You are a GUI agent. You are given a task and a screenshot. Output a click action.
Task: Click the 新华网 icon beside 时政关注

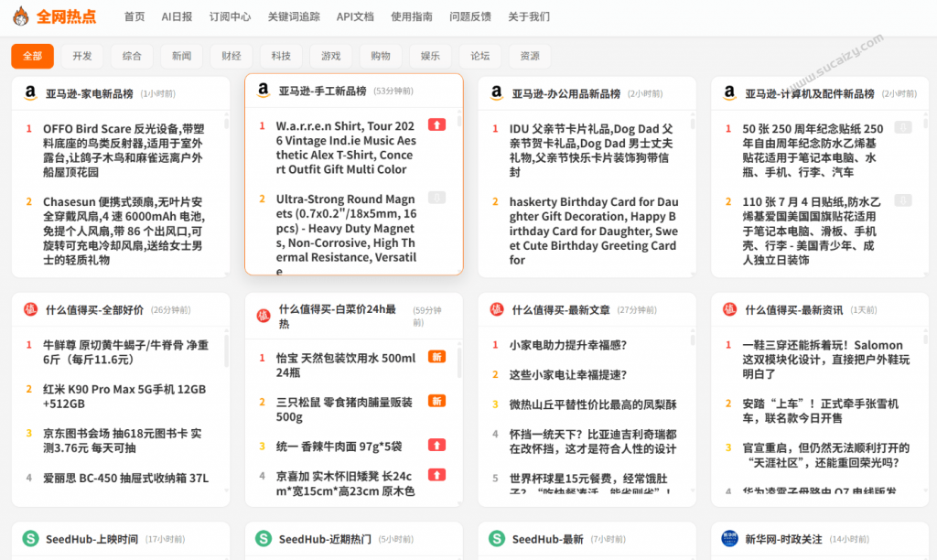pyautogui.click(x=729, y=538)
